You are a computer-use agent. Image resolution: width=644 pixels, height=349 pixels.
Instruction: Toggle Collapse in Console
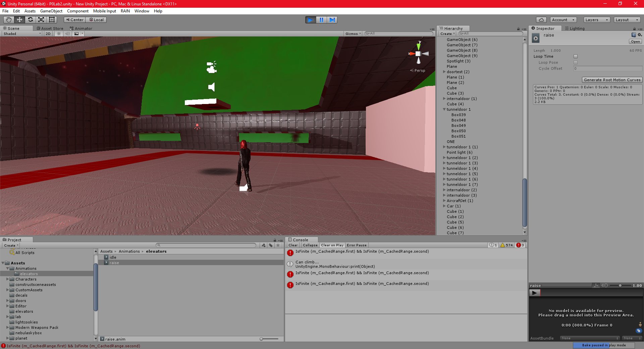310,245
